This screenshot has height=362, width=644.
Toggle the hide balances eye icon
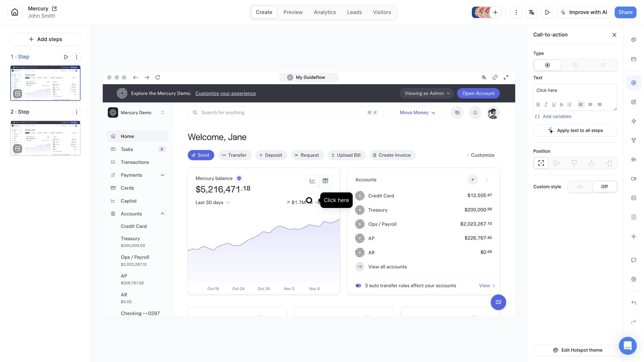457,113
